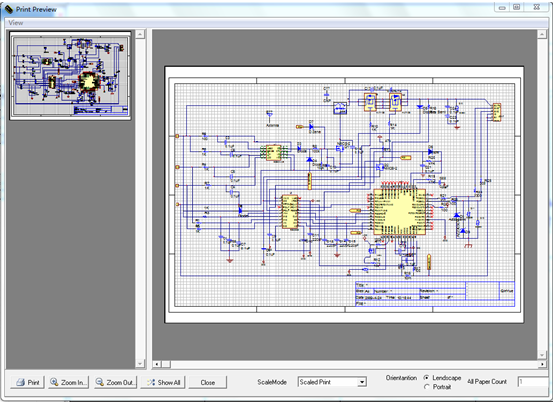Click the Show All fit icon
555x402 pixels.
151,382
